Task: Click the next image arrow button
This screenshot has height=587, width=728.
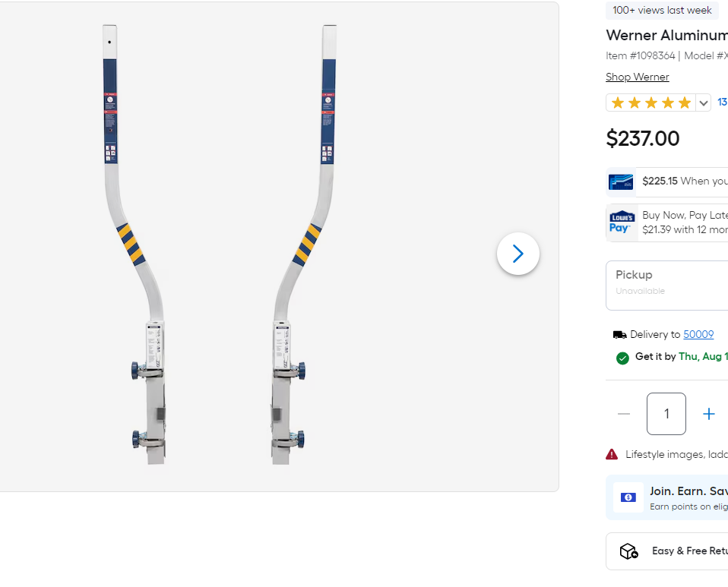Action: pos(518,254)
